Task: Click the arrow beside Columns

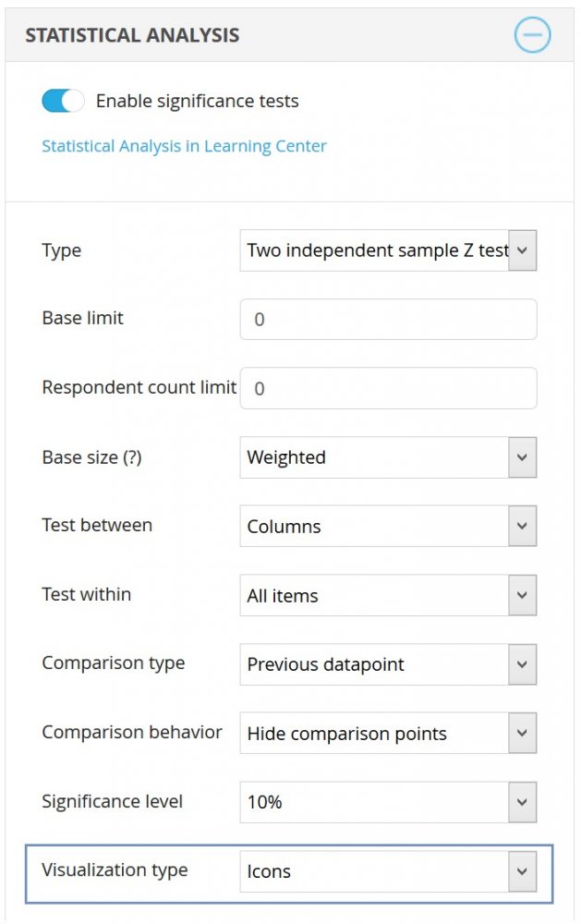Action: pos(523,527)
